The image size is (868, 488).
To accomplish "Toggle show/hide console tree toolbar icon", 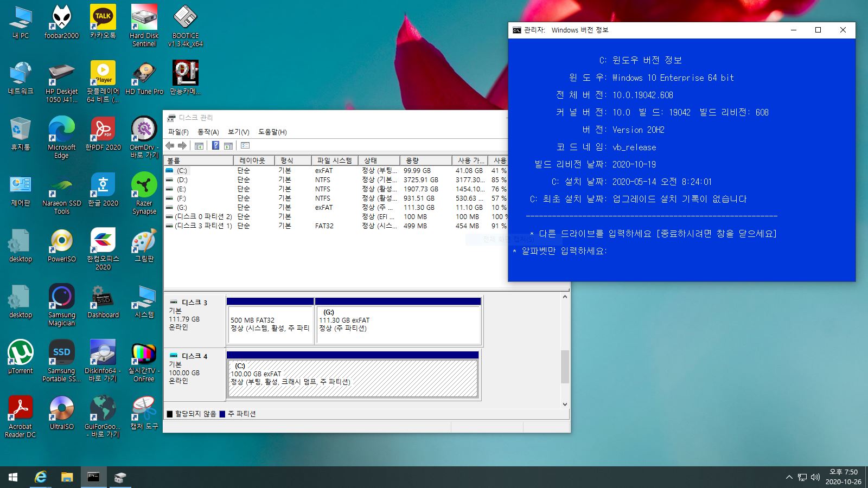I will [199, 145].
